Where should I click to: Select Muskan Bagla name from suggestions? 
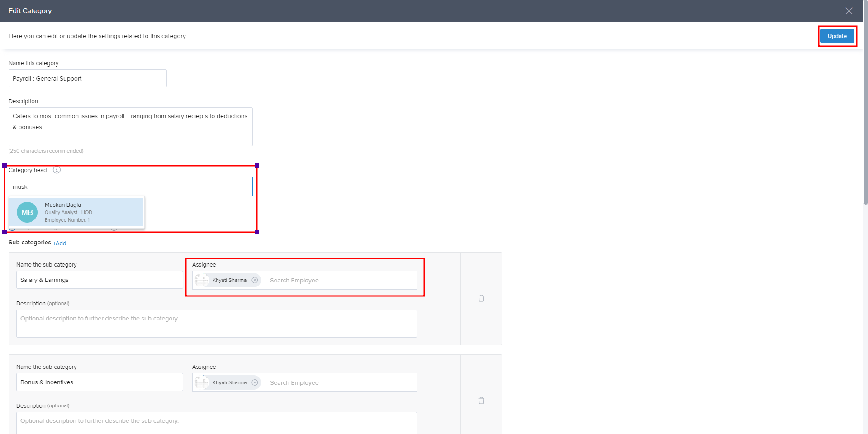coord(63,205)
